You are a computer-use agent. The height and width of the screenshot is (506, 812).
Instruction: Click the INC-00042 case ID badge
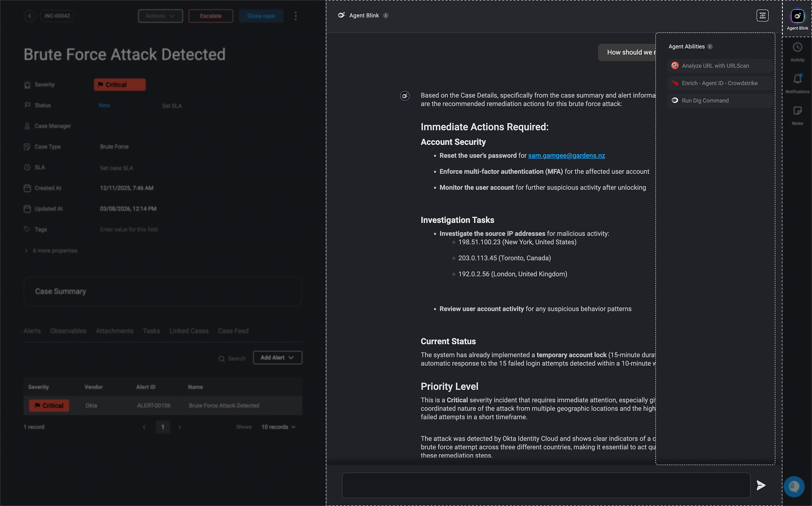coord(57,16)
